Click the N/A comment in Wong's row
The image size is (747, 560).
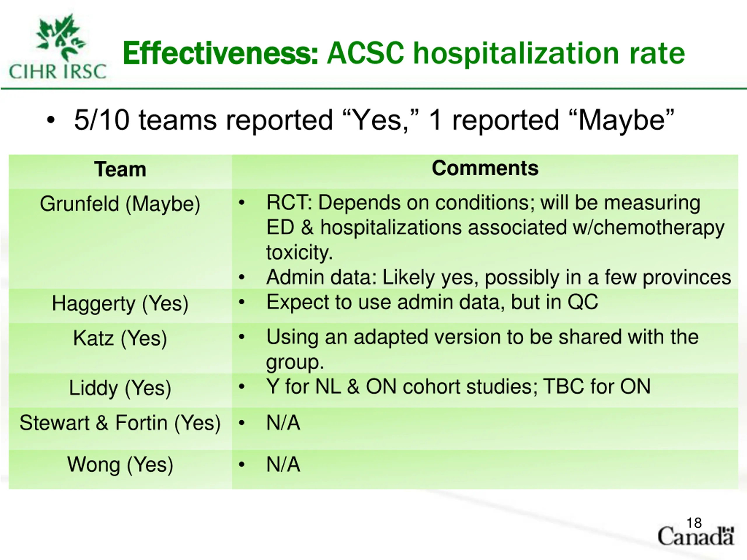283,464
